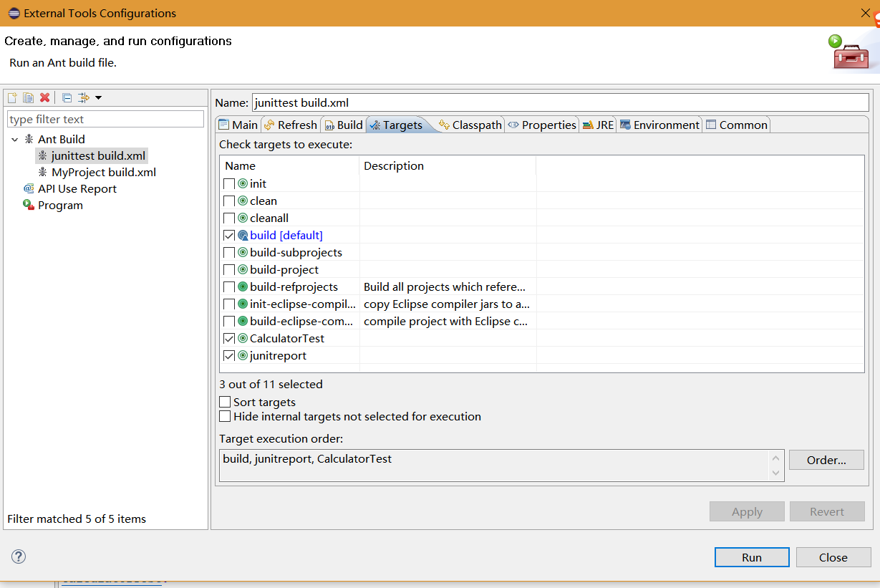The image size is (880, 588).
Task: Click Program icon in tree
Action: (29, 205)
